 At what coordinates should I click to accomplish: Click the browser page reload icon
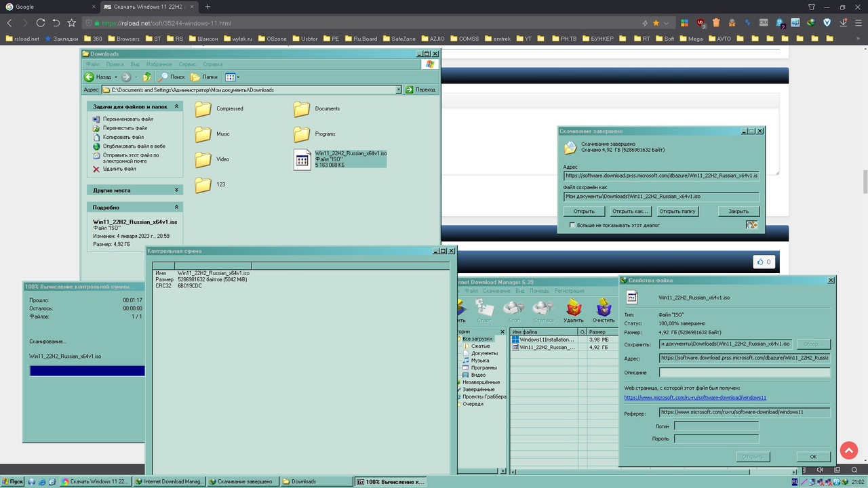point(40,22)
